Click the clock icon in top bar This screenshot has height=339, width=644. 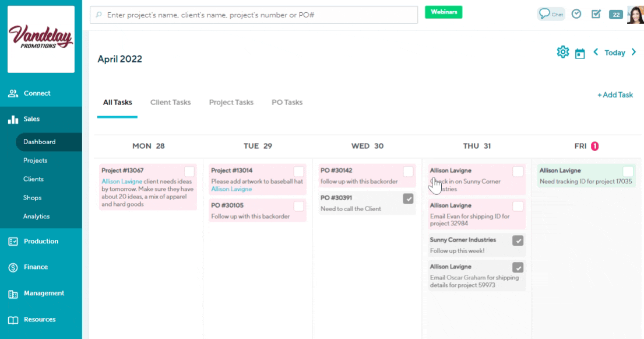click(576, 14)
